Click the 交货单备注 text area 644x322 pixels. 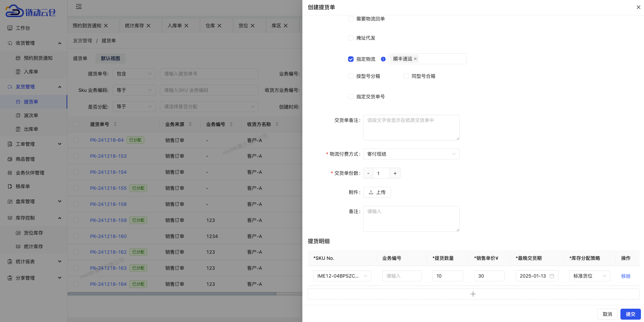coord(411,127)
